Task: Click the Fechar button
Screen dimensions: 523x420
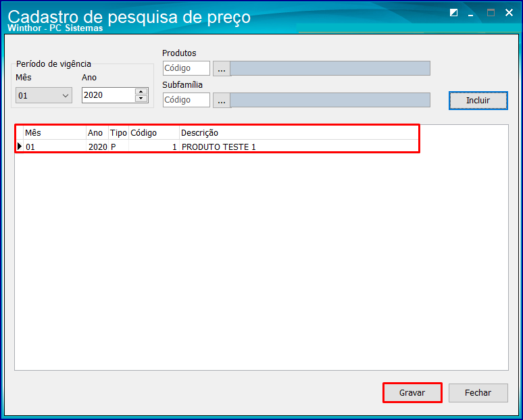Action: (x=478, y=393)
